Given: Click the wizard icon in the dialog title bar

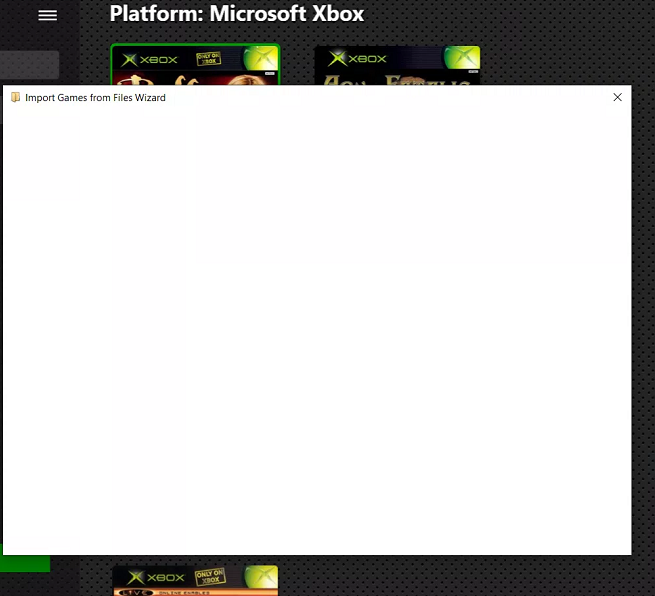Looking at the screenshot, I should (x=15, y=97).
